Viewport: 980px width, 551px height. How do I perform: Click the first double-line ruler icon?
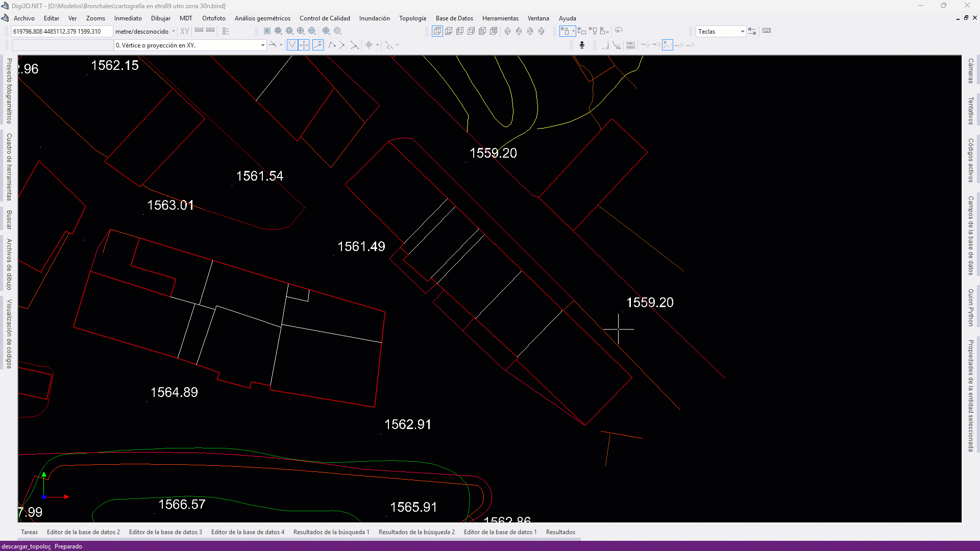[199, 31]
